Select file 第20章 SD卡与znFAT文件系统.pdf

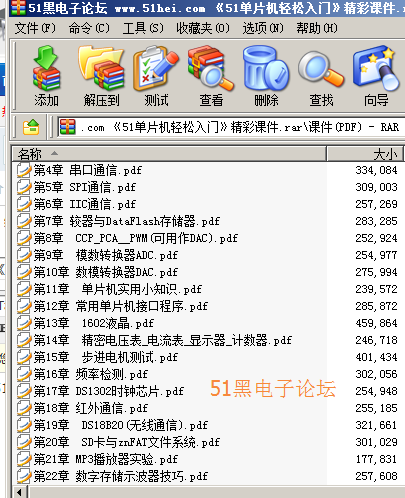118,442
